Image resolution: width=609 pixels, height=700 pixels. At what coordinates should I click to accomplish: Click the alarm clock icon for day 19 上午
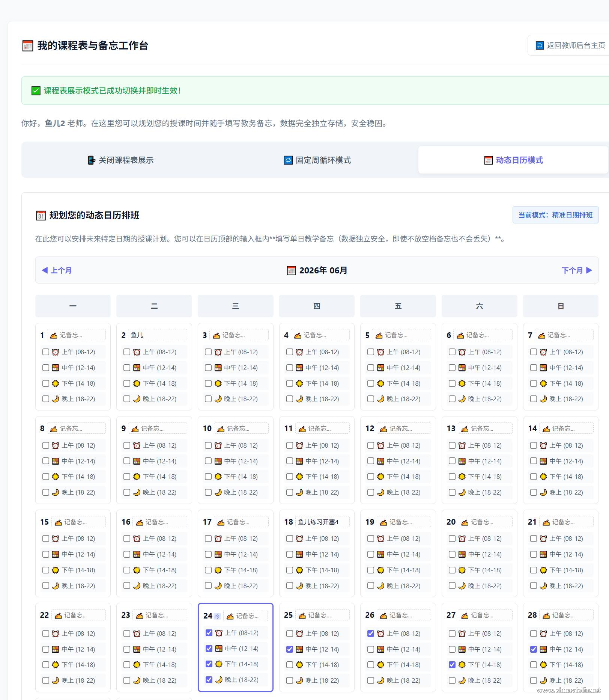pos(380,539)
